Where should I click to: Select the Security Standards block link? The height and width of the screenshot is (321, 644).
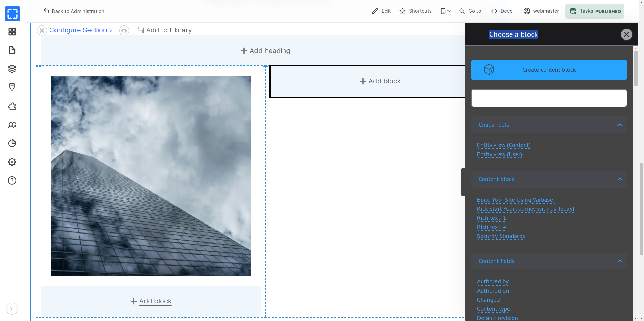coord(501,236)
